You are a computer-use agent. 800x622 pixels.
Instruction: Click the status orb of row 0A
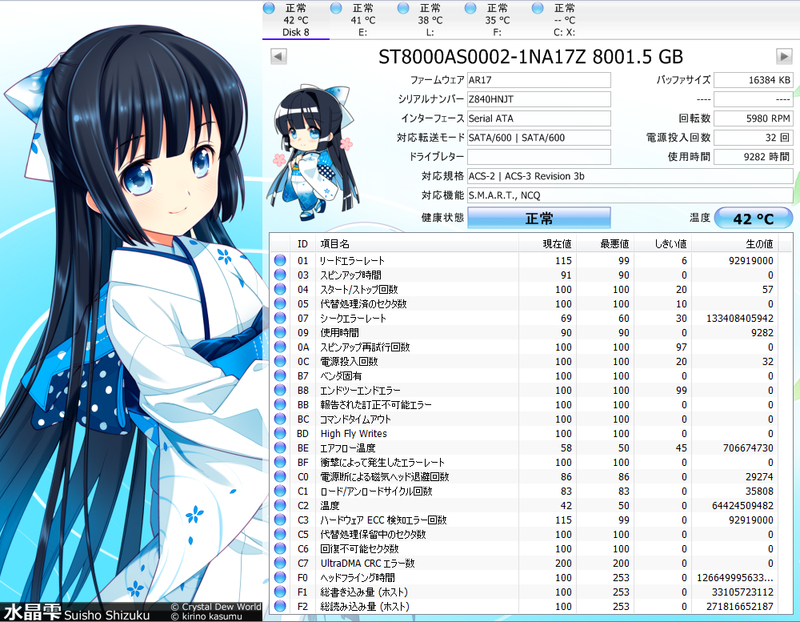tap(280, 346)
